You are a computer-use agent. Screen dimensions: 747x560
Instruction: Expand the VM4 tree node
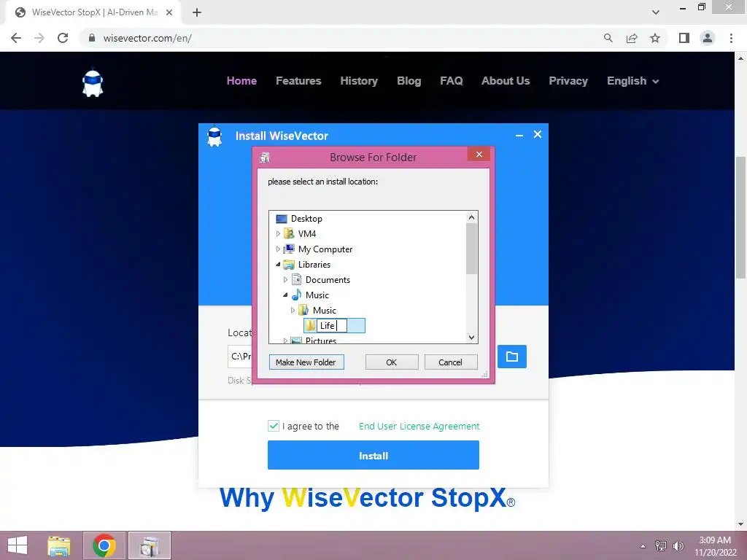pyautogui.click(x=278, y=234)
